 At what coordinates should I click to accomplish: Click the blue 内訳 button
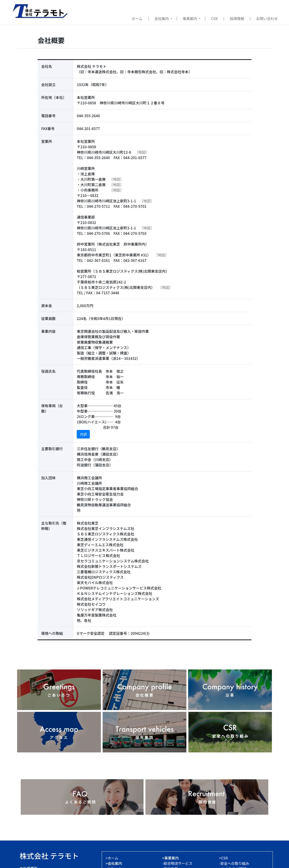click(x=83, y=434)
